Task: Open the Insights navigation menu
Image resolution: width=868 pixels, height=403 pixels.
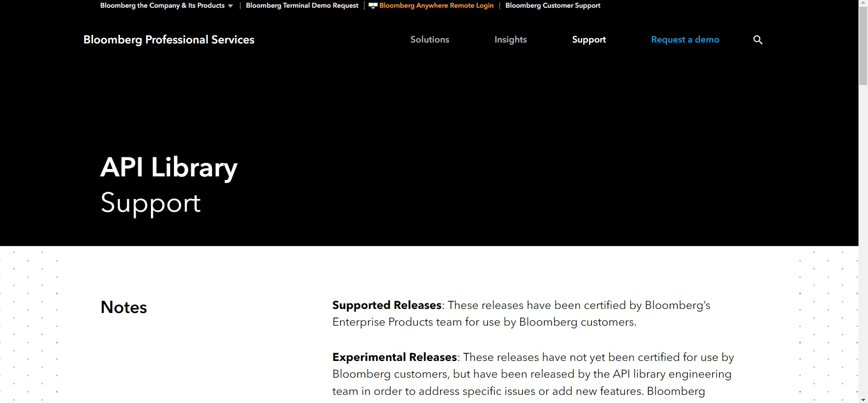Action: pos(511,40)
